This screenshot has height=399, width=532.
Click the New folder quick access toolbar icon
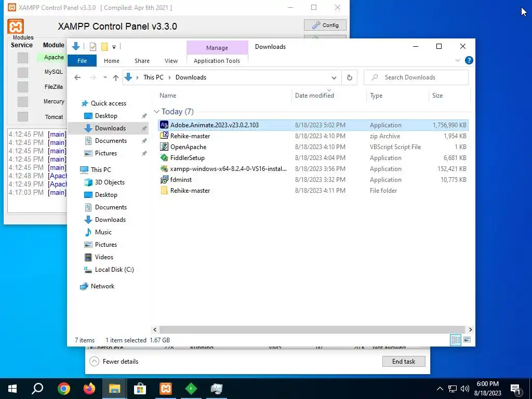pyautogui.click(x=104, y=47)
